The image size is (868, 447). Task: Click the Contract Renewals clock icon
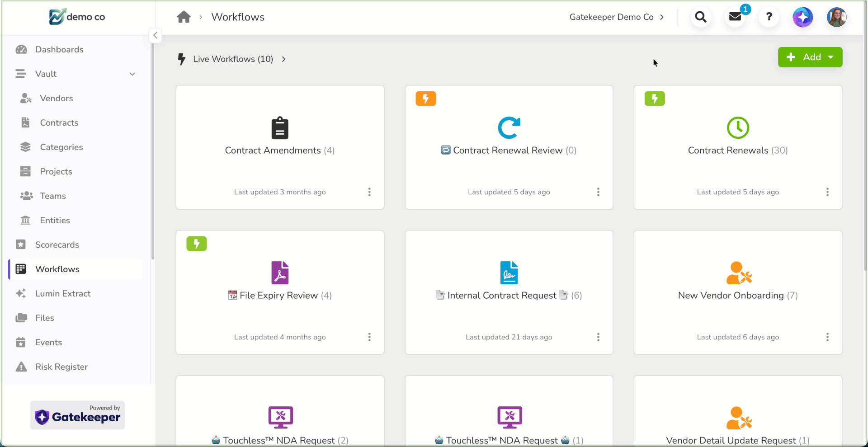click(738, 128)
